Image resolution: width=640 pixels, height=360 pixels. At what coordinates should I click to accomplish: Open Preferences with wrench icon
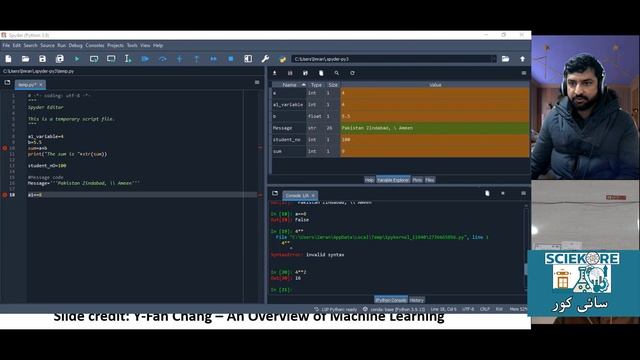(x=265, y=59)
